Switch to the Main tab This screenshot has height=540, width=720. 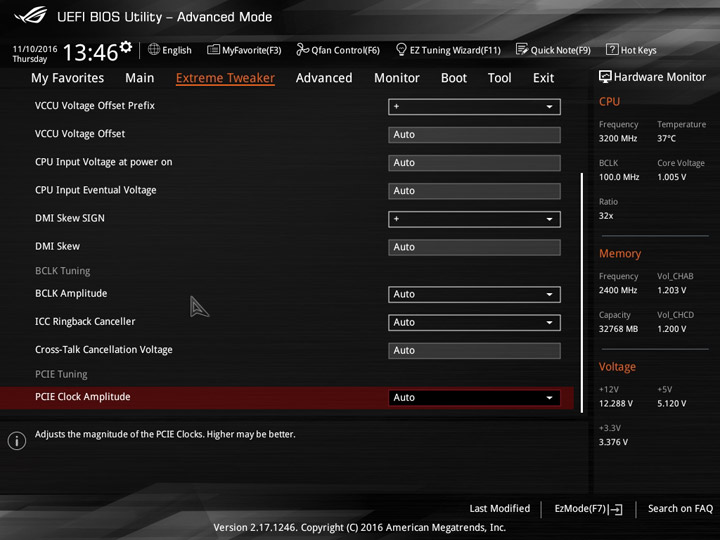tap(140, 78)
